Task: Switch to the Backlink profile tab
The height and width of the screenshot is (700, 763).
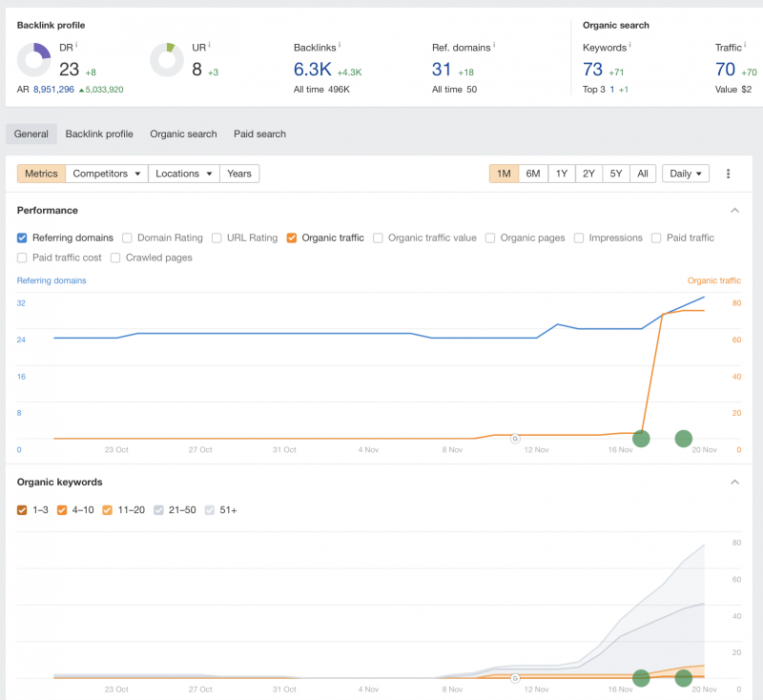Action: point(99,134)
